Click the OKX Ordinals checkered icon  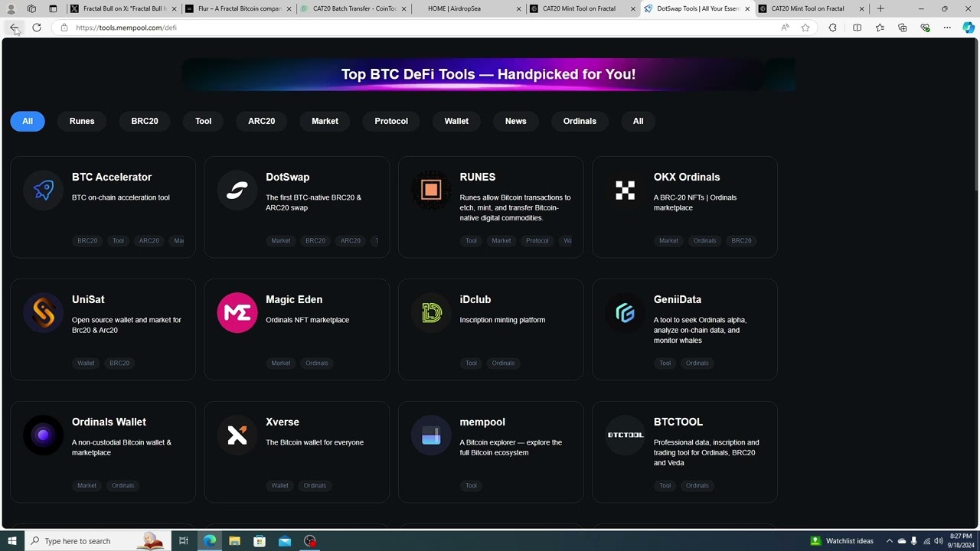point(625,191)
